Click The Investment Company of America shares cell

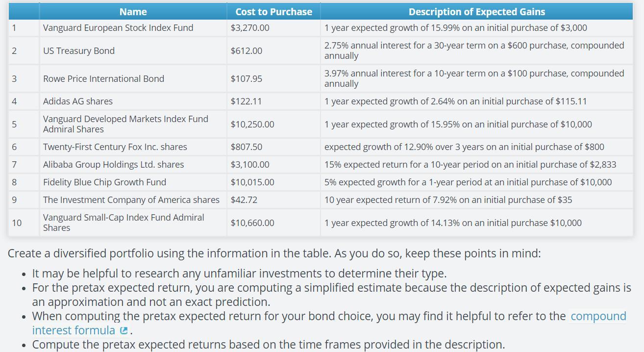(131, 200)
